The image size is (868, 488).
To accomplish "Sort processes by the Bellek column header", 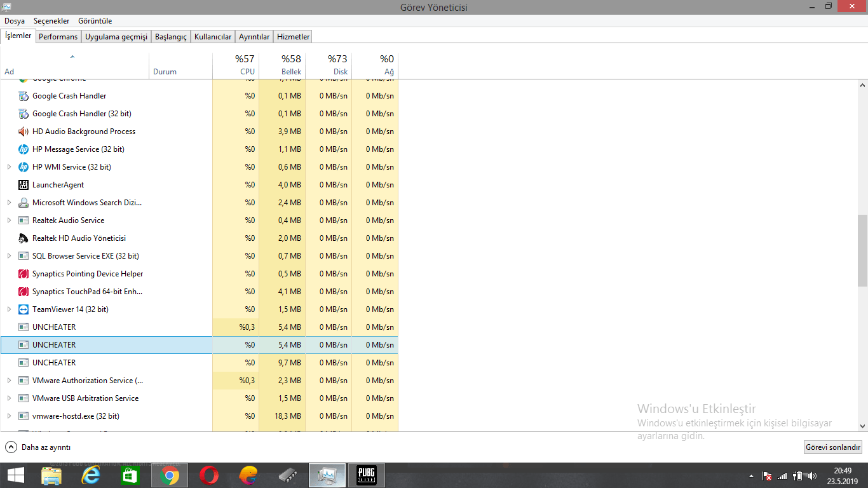I will pyautogui.click(x=282, y=65).
